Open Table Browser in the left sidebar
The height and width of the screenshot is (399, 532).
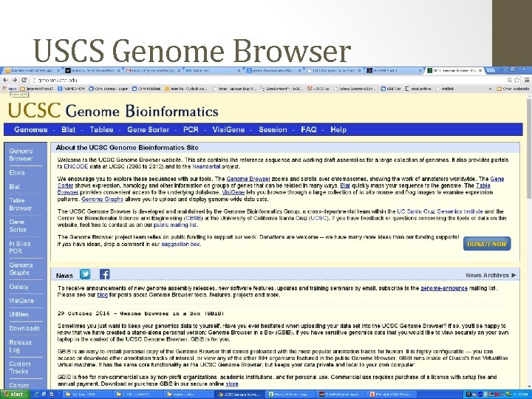(21, 204)
